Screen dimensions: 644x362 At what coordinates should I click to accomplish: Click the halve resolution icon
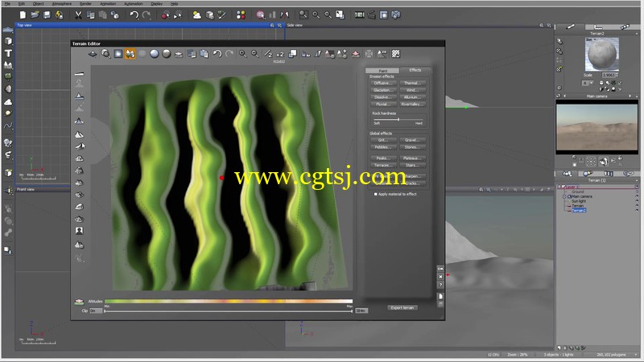pos(268,54)
